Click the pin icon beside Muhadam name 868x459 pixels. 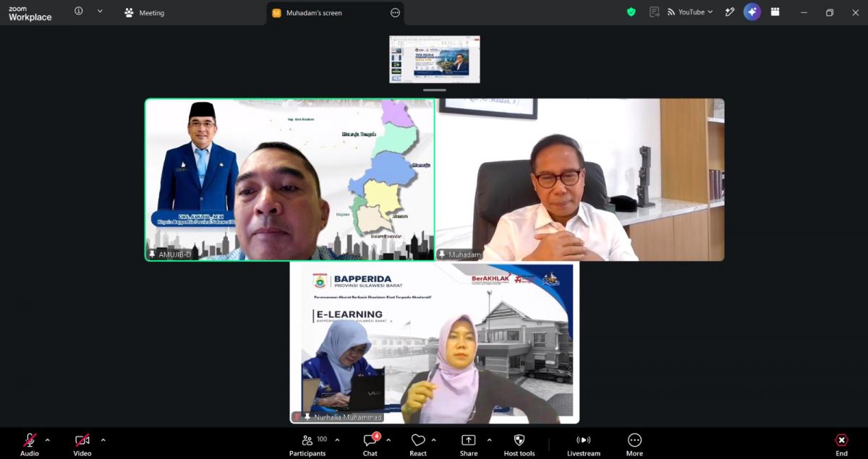(x=442, y=254)
